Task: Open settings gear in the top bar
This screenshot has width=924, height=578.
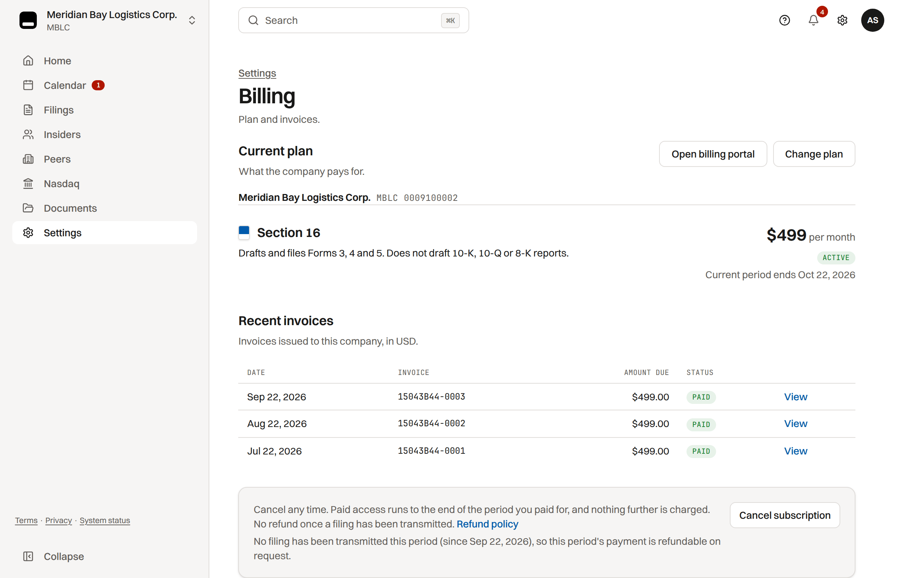Action: [x=842, y=20]
